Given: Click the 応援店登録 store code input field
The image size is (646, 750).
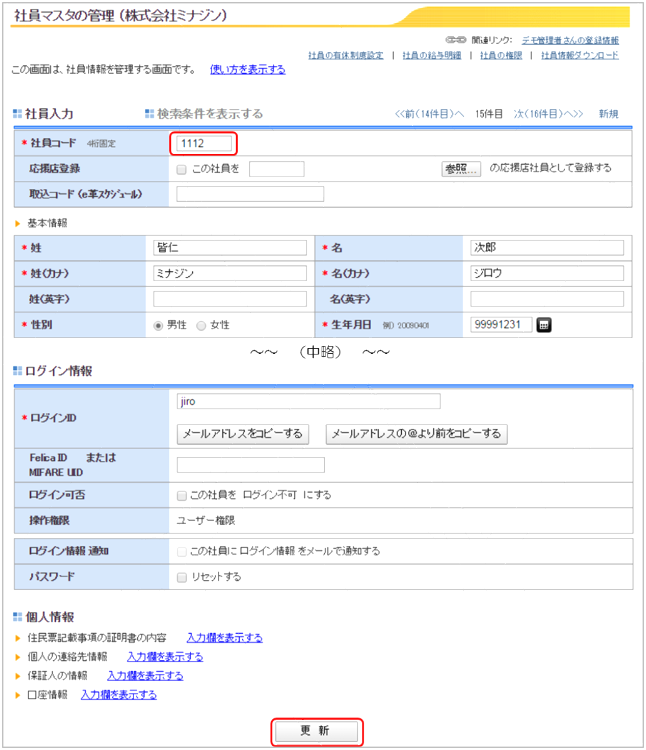Looking at the screenshot, I should 276,169.
